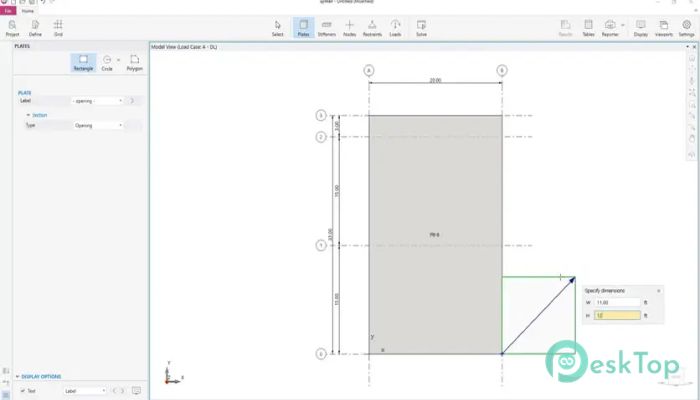Click the Loads toolbar icon
Image resolution: width=700 pixels, height=400 pixels.
pyautogui.click(x=395, y=27)
